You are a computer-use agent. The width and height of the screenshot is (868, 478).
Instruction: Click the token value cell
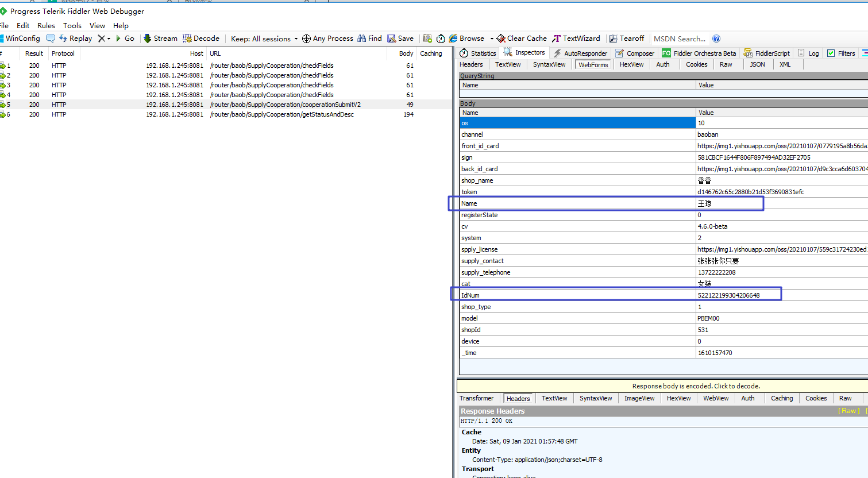tap(782, 192)
